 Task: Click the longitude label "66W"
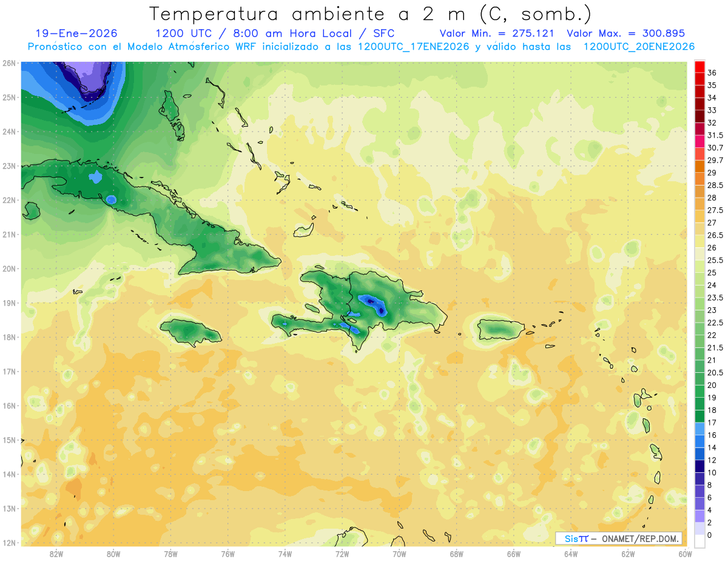[x=514, y=554]
